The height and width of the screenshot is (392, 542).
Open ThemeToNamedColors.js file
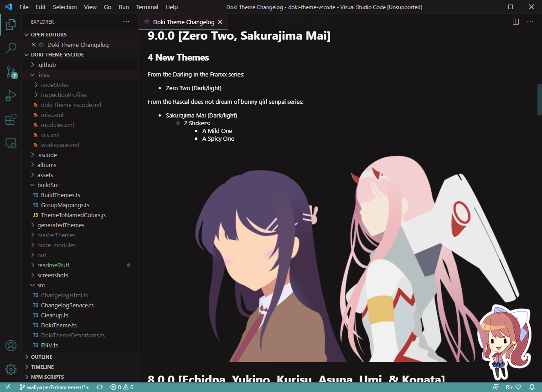point(80,215)
